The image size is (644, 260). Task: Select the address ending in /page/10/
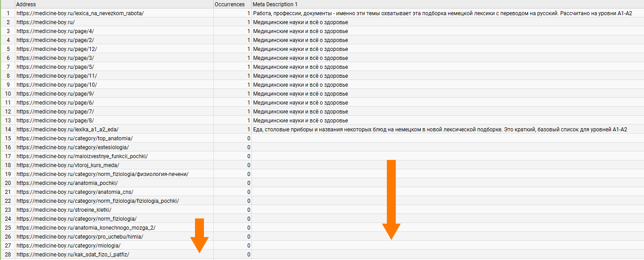[x=114, y=85]
